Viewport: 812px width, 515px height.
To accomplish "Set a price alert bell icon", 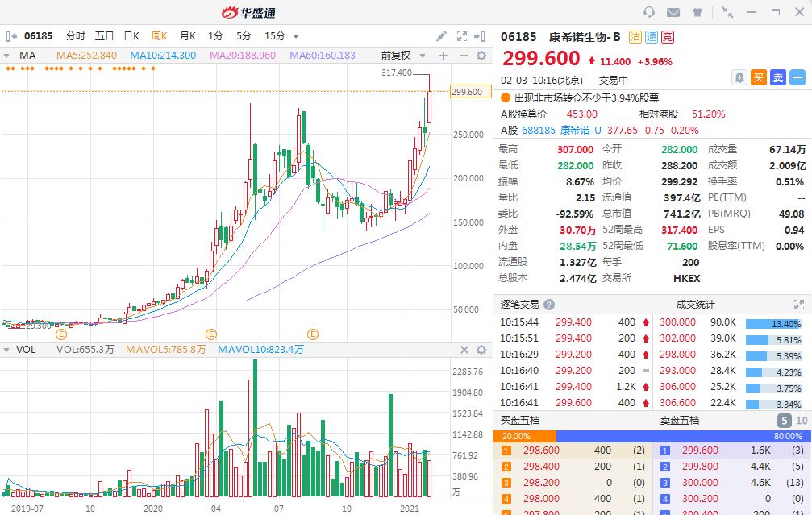I will click(739, 77).
